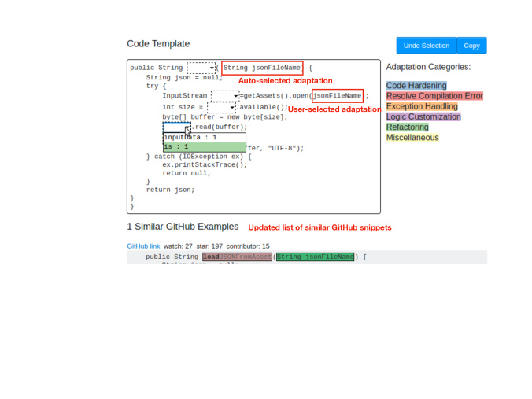Image resolution: width=532 pixels, height=399 pixels.
Task: Open the method name dropdown after public String
Action: [201, 68]
